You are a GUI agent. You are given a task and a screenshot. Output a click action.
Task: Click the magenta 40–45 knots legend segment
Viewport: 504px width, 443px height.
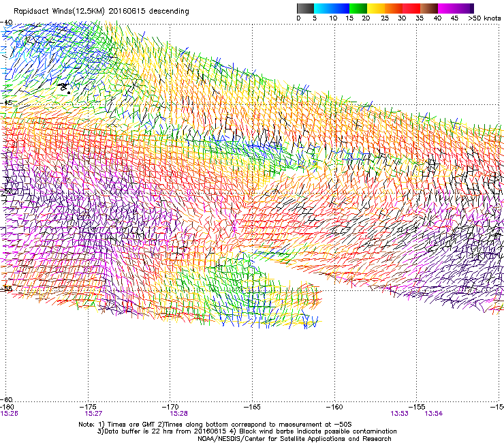tap(447, 8)
